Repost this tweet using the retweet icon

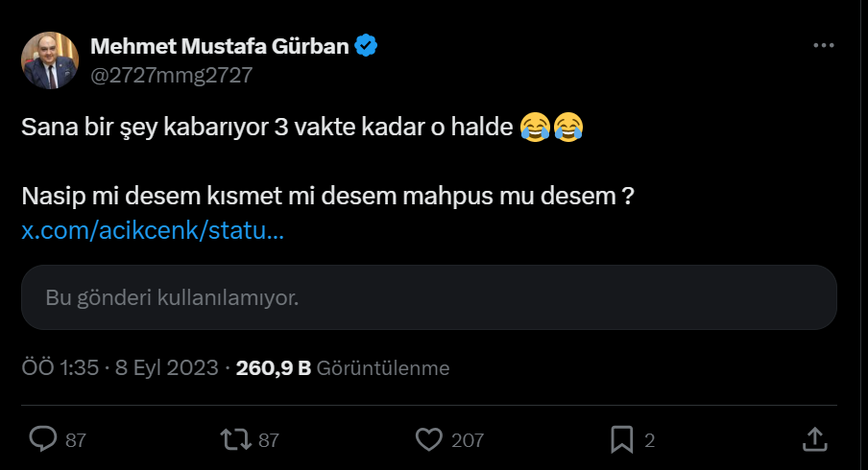(234, 439)
